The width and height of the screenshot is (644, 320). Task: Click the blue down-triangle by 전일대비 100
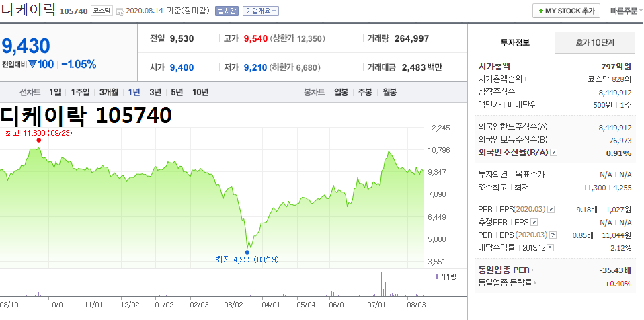(32, 65)
